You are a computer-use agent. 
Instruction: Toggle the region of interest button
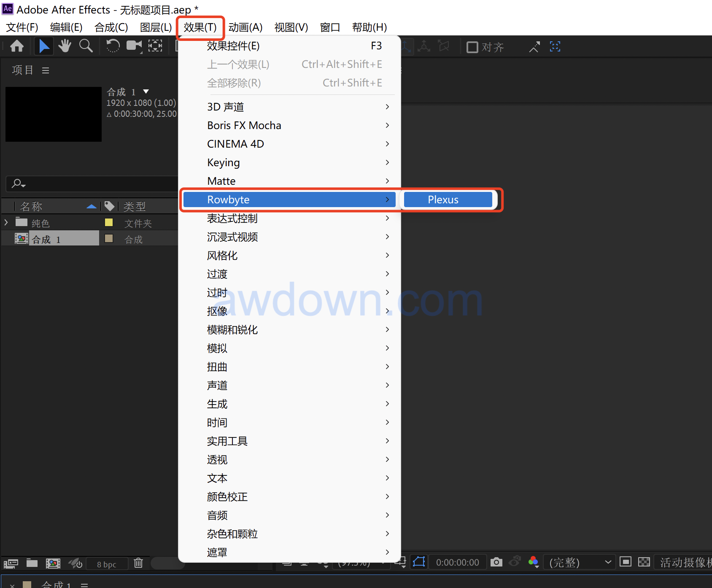coord(626,562)
